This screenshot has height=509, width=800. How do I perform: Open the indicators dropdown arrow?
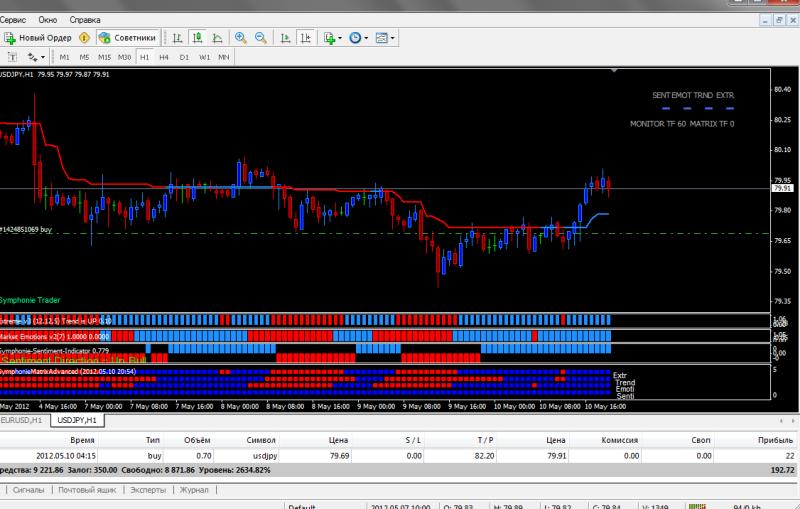coord(340,38)
